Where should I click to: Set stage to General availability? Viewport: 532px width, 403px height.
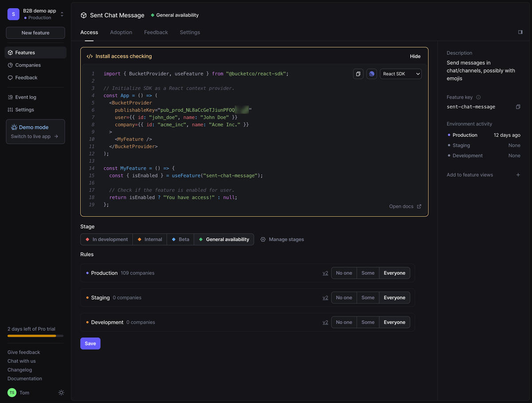point(224,240)
